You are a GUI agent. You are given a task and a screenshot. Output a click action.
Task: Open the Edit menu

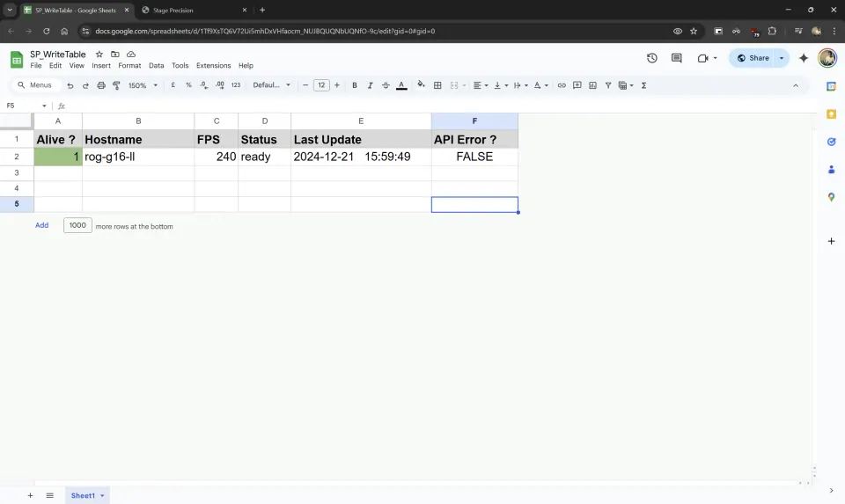pos(55,66)
